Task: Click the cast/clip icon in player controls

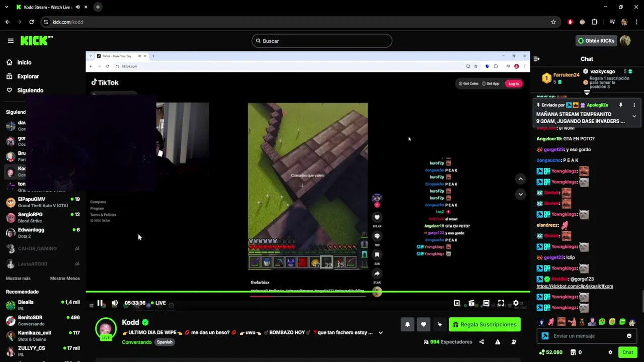Action: [x=471, y=303]
